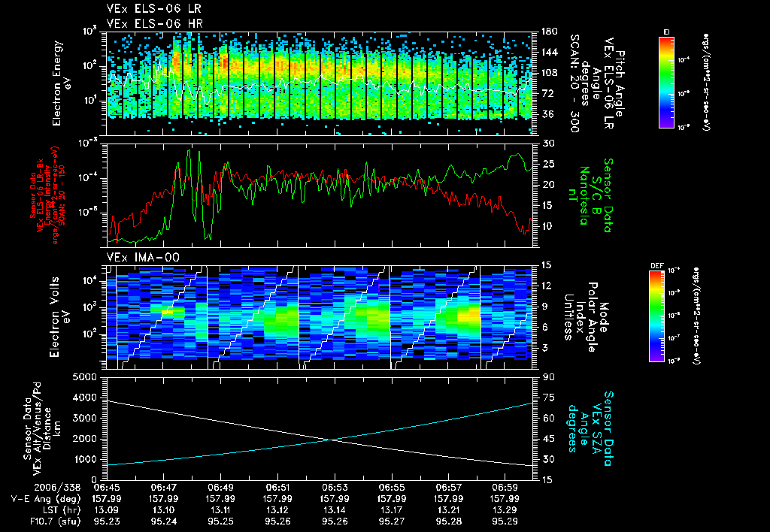The width and height of the screenshot is (770, 532).
Task: Click the 75 degrees SZA axis tick
Action: [x=547, y=397]
